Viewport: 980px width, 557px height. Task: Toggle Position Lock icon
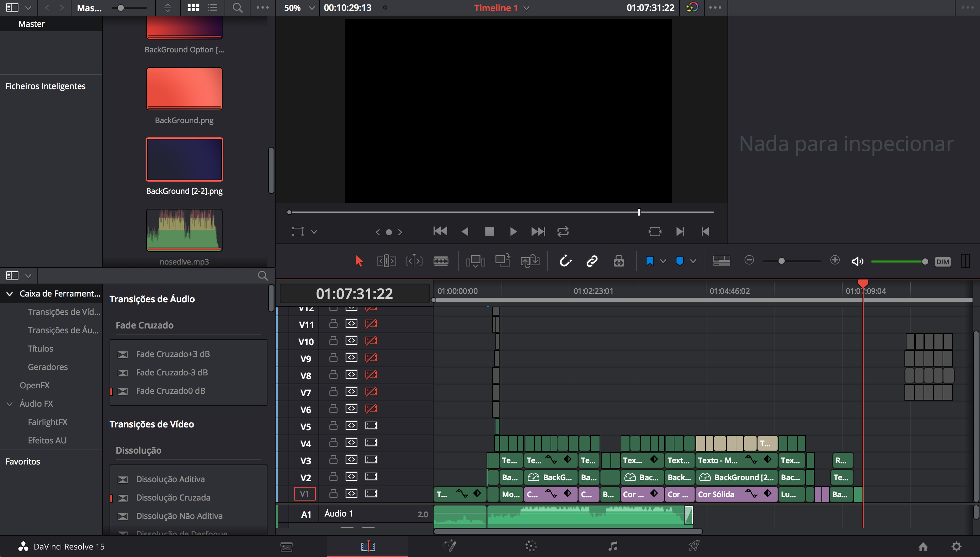click(x=619, y=261)
